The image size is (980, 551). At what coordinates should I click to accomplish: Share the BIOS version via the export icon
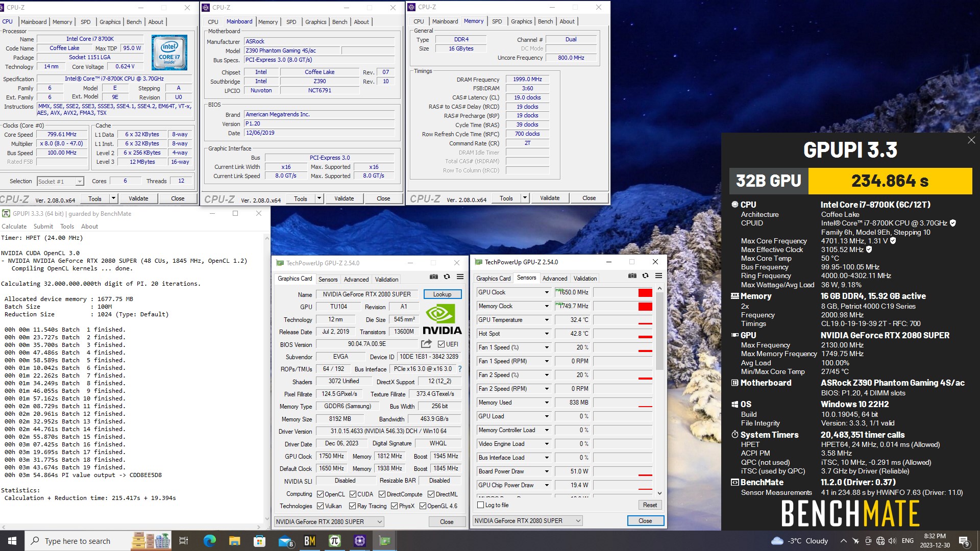[x=426, y=344]
